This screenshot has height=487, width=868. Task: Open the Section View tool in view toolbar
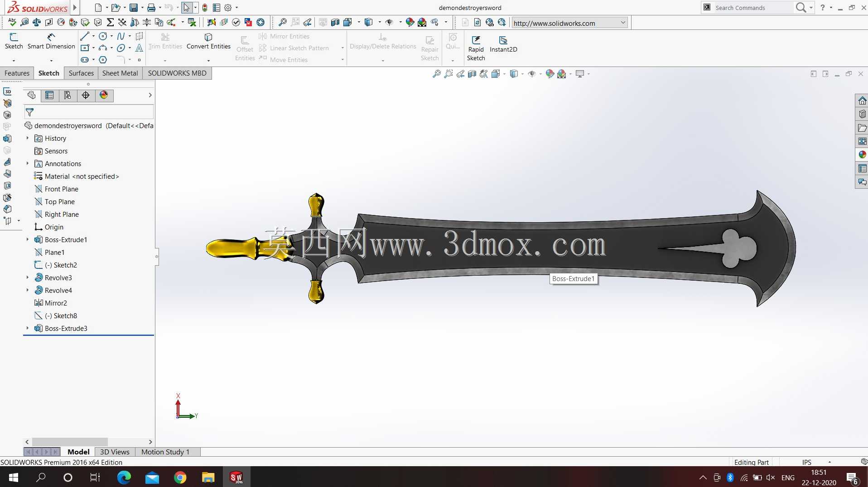472,74
